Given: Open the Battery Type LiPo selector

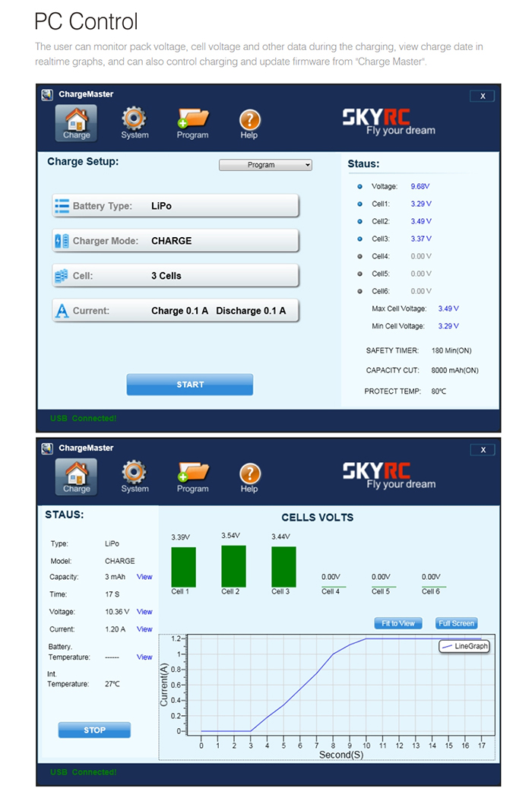Looking at the screenshot, I should click(x=176, y=206).
